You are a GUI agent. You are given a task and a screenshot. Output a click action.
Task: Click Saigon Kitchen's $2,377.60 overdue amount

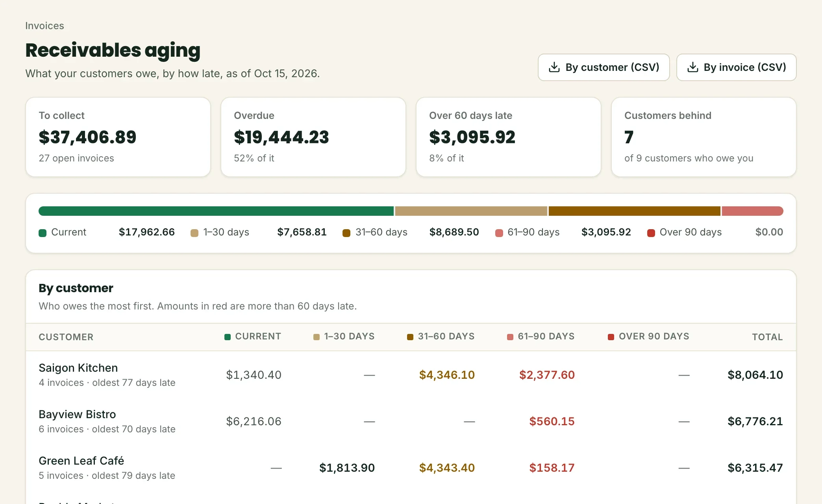click(x=547, y=375)
